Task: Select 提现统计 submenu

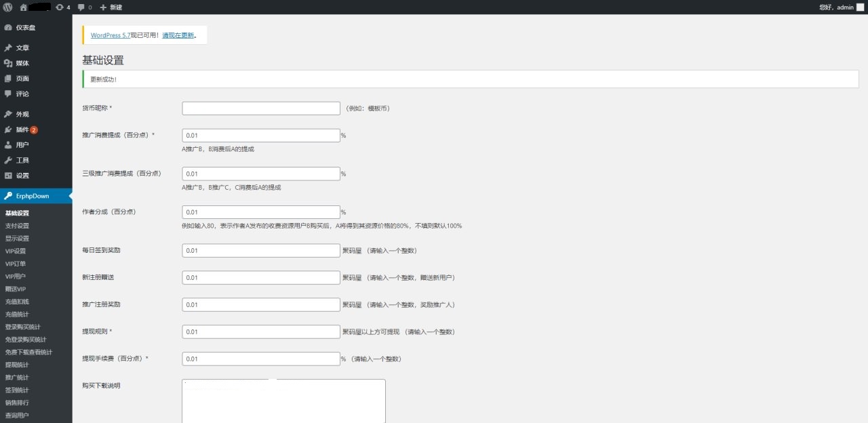Action: 17,365
